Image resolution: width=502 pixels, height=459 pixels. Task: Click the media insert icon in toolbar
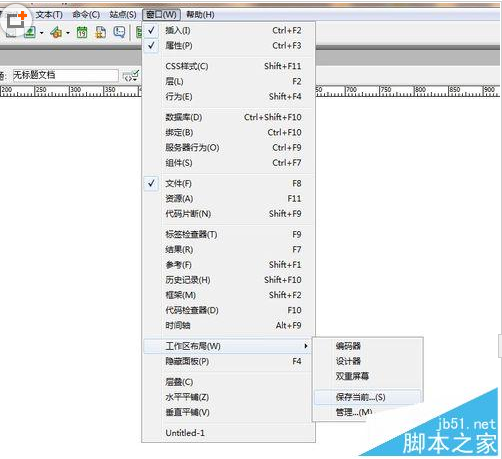tap(56, 32)
